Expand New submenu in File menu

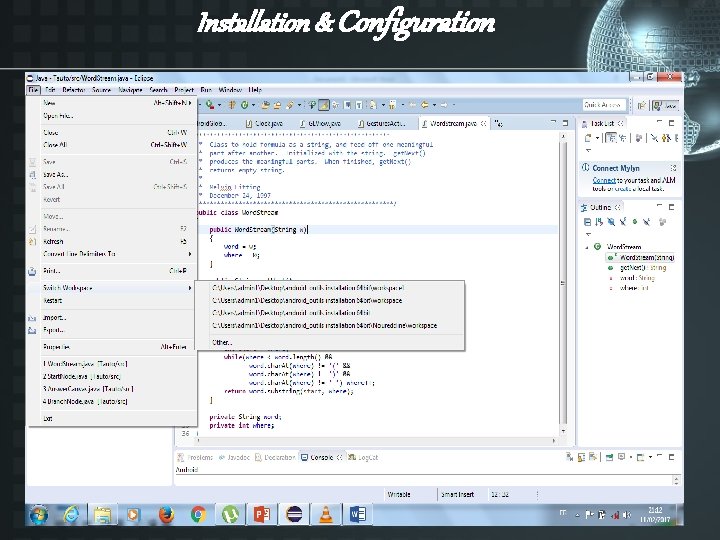pyautogui.click(x=112, y=103)
